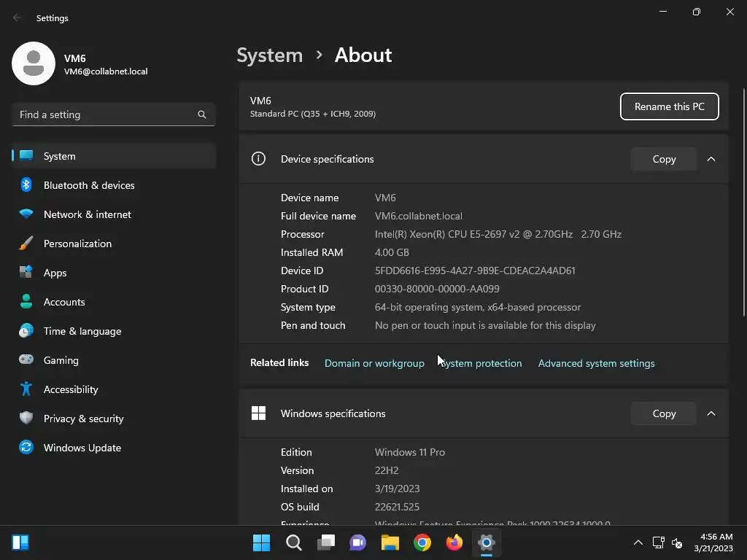Click the muted volume icon in tray

click(x=677, y=542)
